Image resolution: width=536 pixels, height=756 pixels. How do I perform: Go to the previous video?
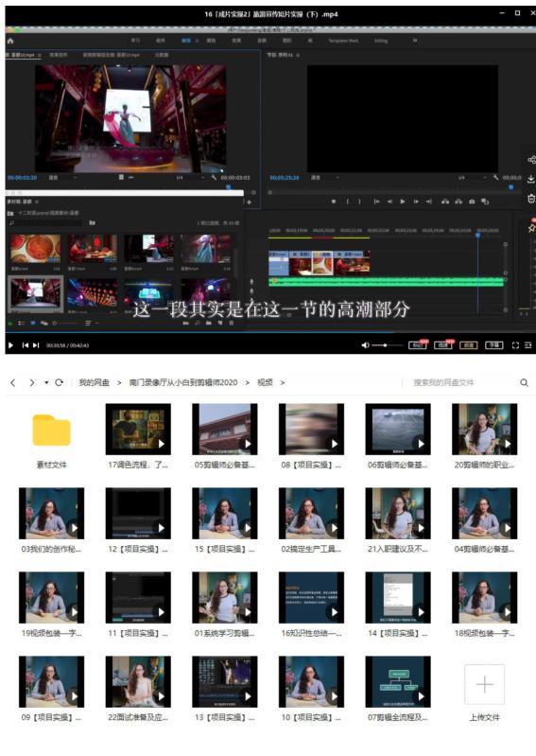coord(25,345)
